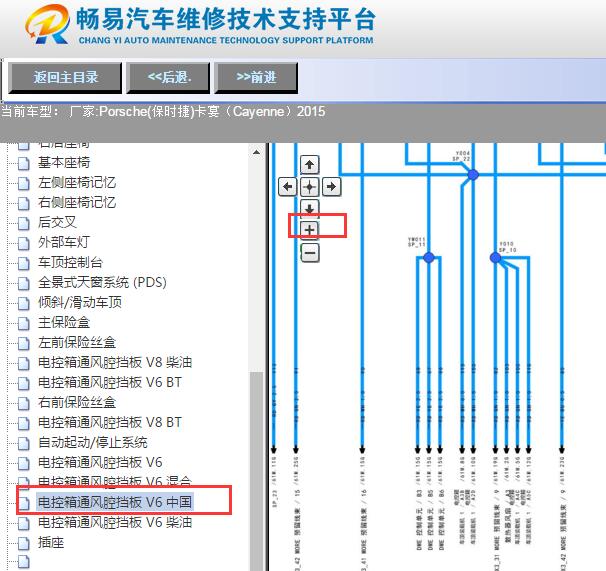This screenshot has height=571, width=606.
Task: Zoom in with the plus button
Action: tap(309, 230)
